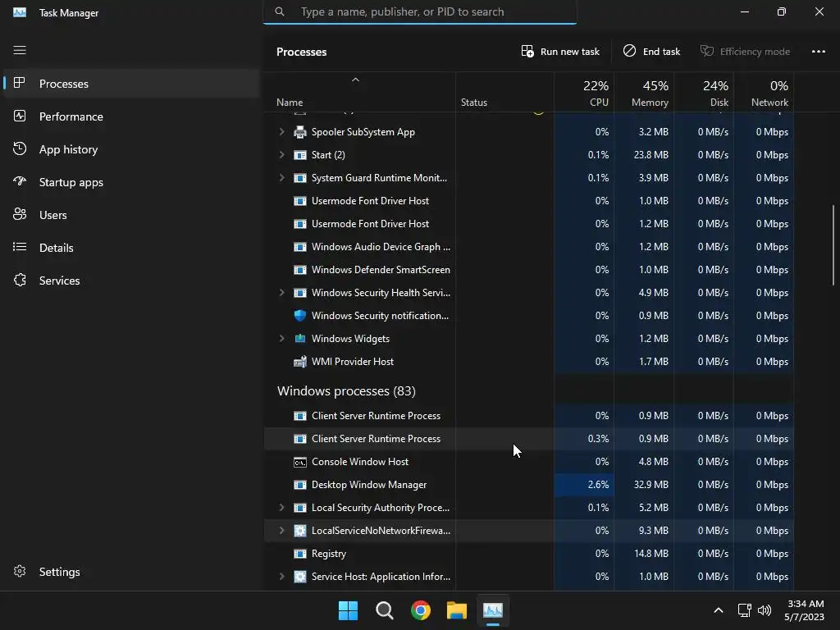Select Windows Audio Device Graph row
Viewport: 840px width, 630px height.
(x=529, y=246)
